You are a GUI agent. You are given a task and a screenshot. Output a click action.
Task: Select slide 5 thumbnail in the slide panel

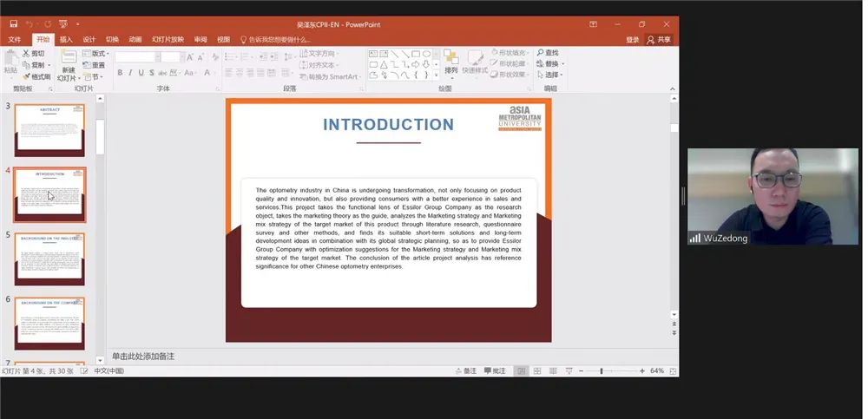tap(50, 258)
